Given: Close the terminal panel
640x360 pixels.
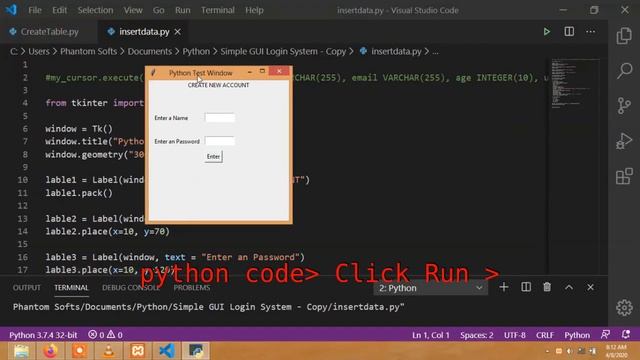Looking at the screenshot, I should pyautogui.click(x=590, y=287).
